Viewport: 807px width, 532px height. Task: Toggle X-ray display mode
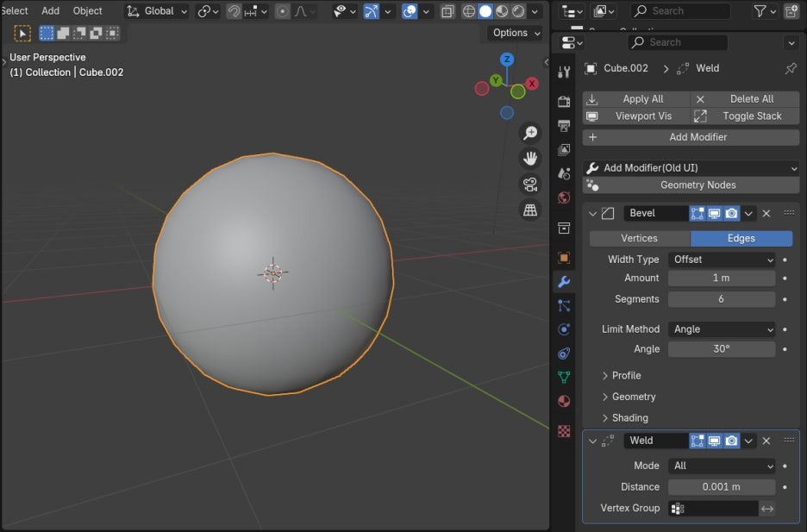point(447,11)
